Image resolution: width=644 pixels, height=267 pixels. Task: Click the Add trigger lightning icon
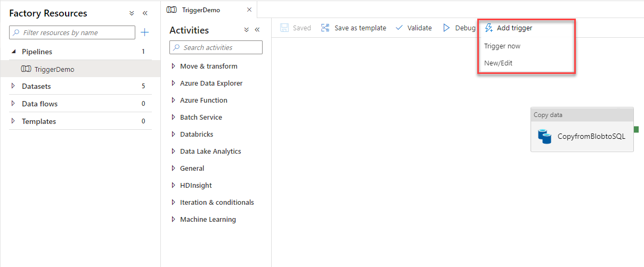point(488,28)
